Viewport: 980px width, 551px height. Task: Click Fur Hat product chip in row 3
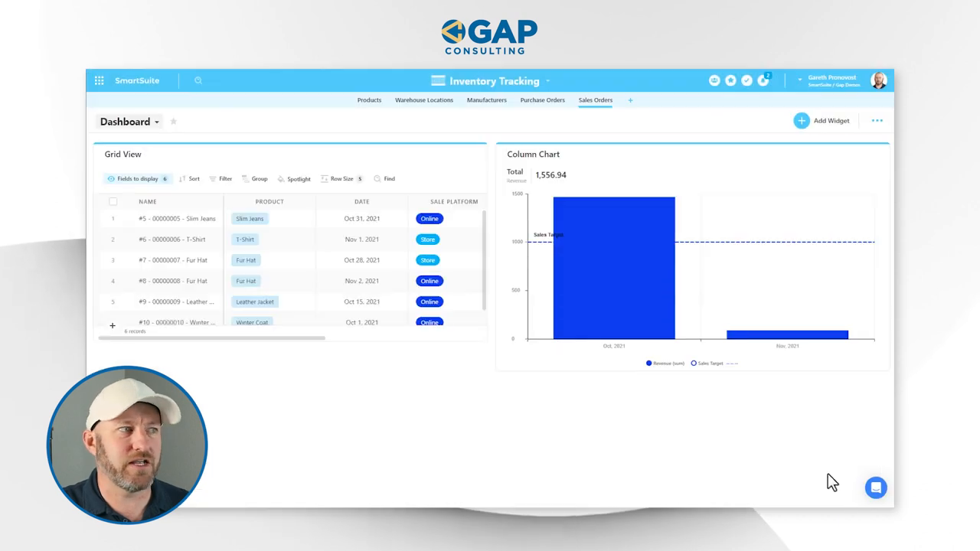(x=246, y=260)
